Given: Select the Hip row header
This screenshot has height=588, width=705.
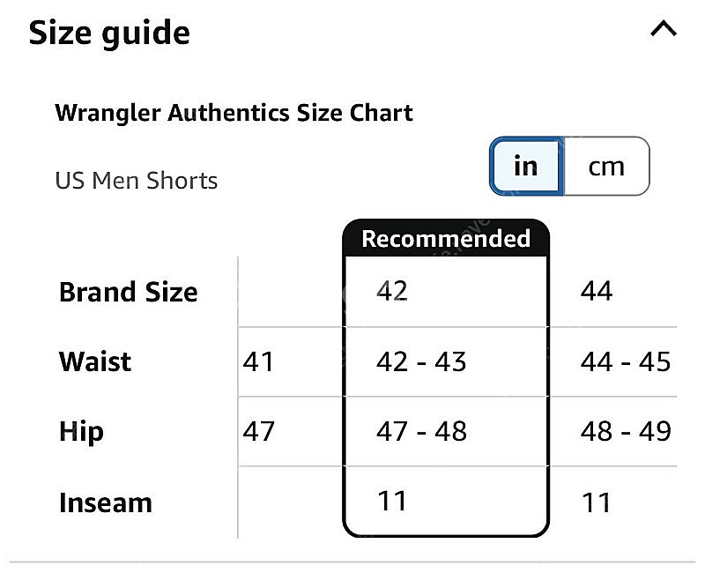Looking at the screenshot, I should (x=81, y=431).
